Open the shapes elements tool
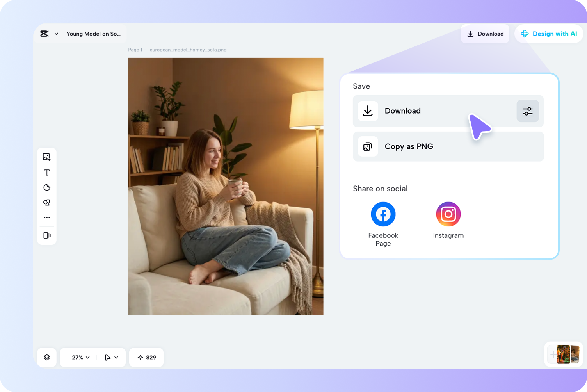Screen dimensions: 587x392 pyautogui.click(x=47, y=203)
